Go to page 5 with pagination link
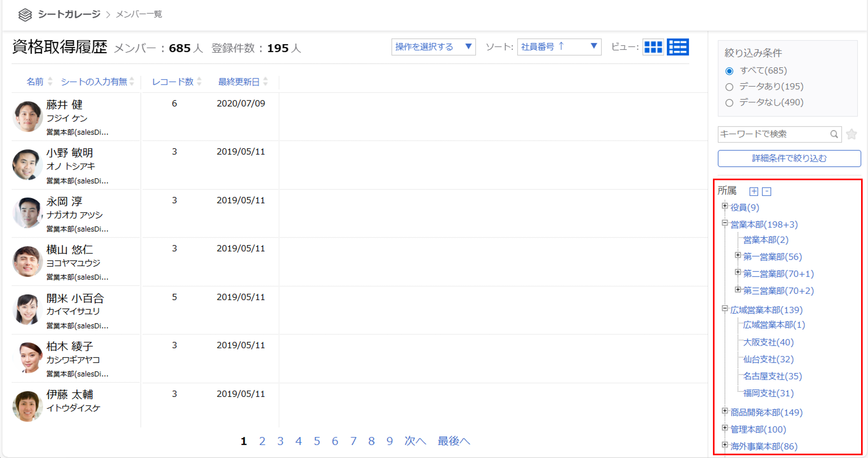This screenshot has height=458, width=868. click(x=317, y=441)
